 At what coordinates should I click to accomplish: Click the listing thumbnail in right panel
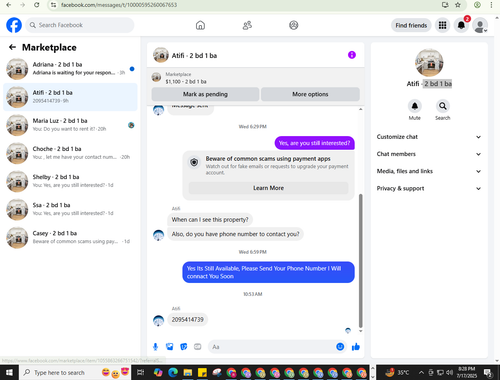tap(429, 63)
